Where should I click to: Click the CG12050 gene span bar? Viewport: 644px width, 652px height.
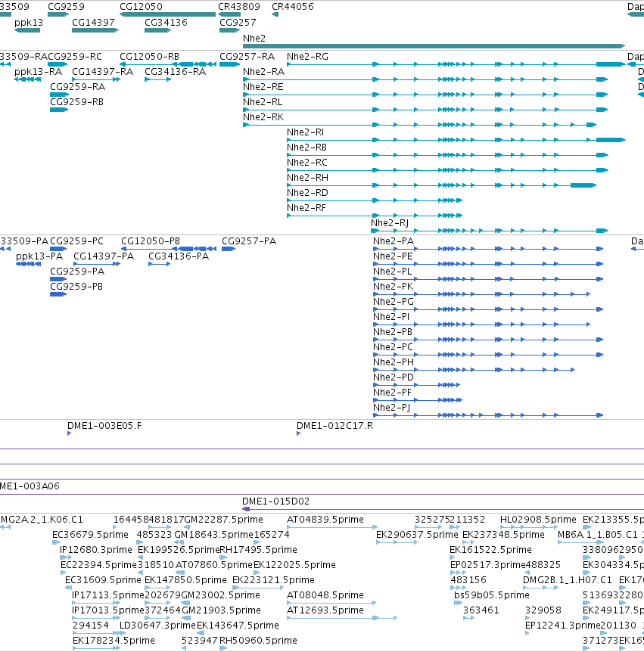pos(168,14)
